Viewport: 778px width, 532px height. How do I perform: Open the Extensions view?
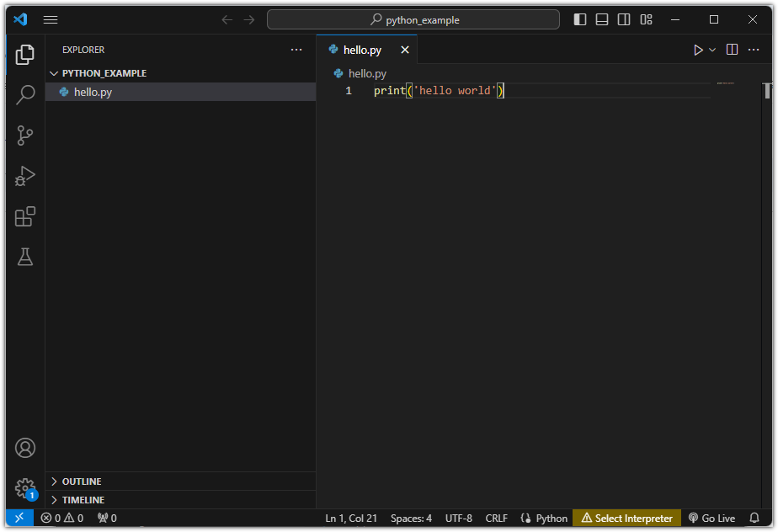click(24, 216)
